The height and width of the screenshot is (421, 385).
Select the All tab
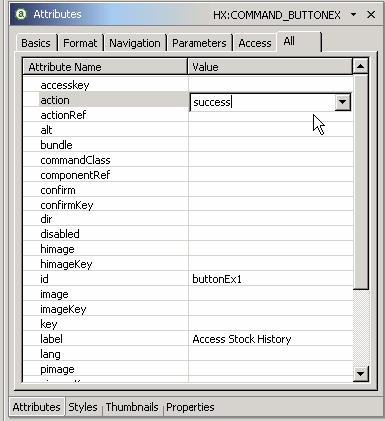(299, 42)
